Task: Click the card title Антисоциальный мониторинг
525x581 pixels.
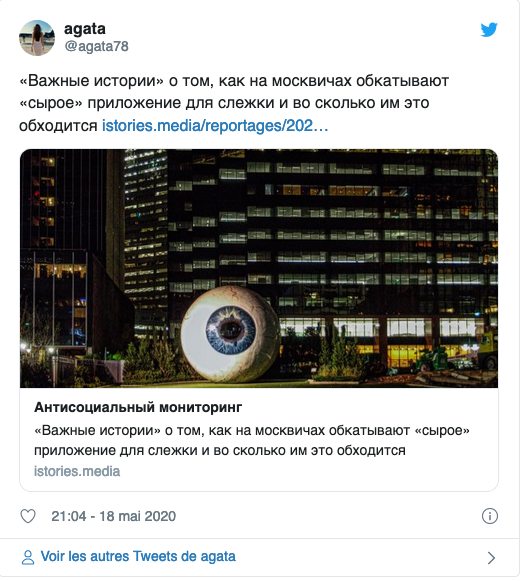Action: [x=138, y=407]
